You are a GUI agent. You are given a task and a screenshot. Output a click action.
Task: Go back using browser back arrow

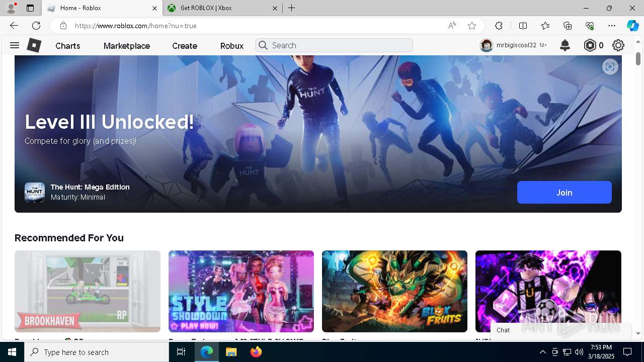(x=14, y=26)
